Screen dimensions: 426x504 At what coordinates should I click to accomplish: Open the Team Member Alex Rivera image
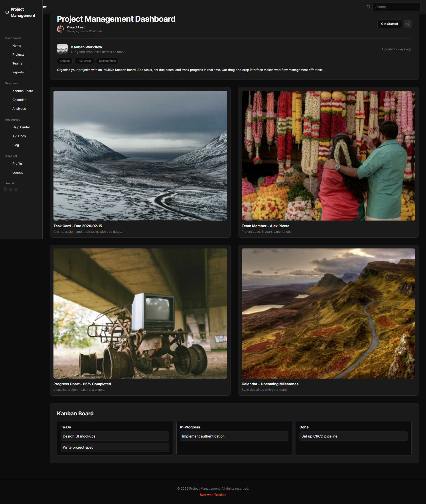[x=328, y=155]
